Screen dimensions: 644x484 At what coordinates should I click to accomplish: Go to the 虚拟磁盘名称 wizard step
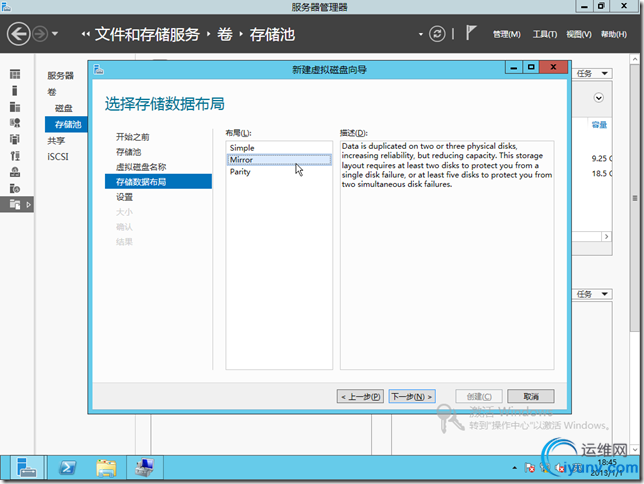tap(141, 167)
